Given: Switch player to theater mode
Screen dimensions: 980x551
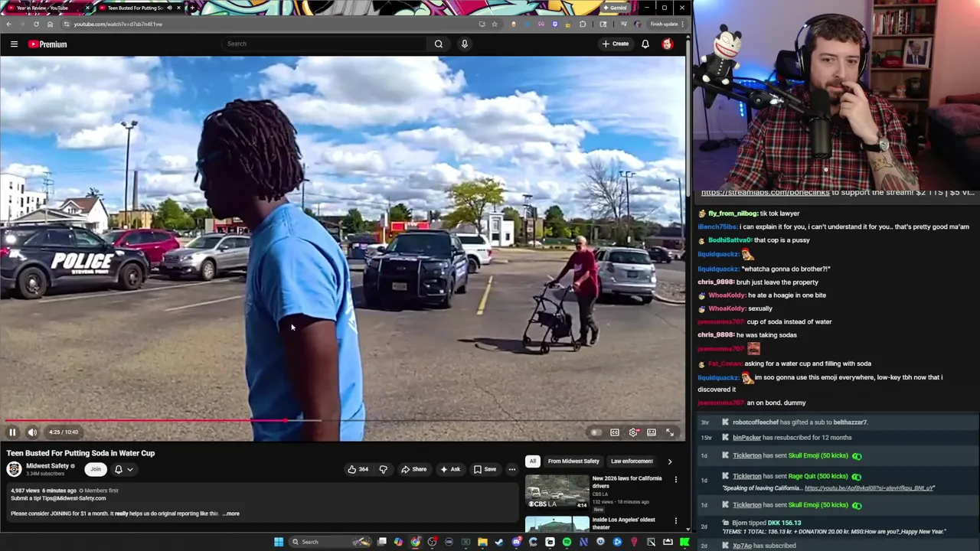Looking at the screenshot, I should pyautogui.click(x=652, y=432).
